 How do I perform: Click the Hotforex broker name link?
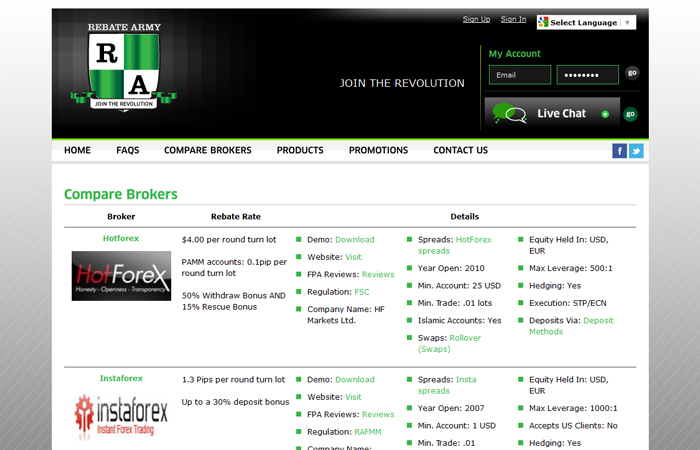121,238
